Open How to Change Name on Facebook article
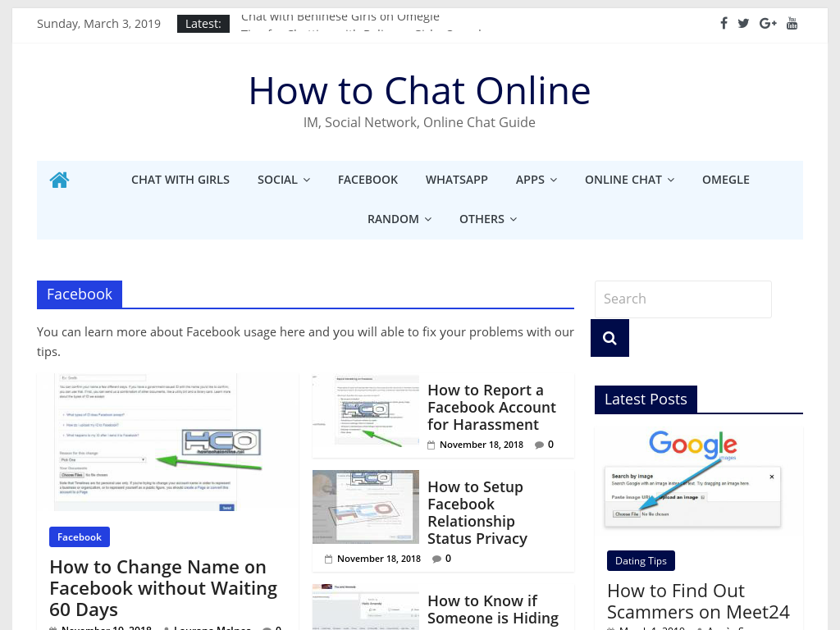Image resolution: width=840 pixels, height=630 pixels. click(163, 588)
